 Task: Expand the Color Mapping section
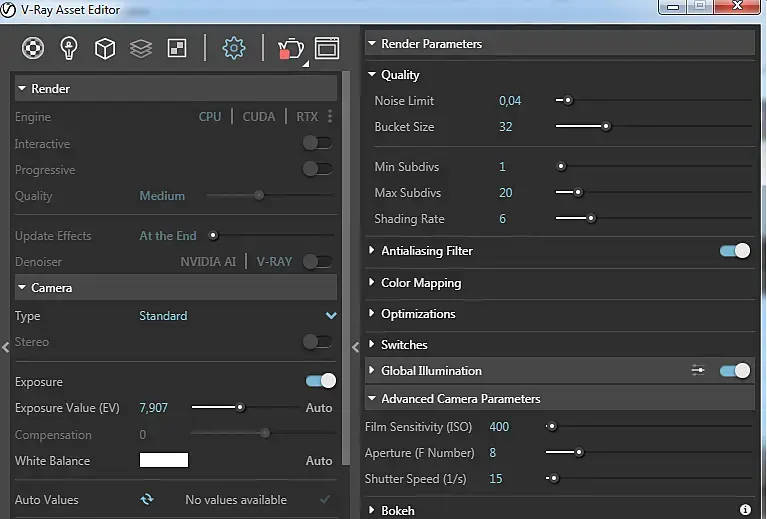(x=420, y=283)
